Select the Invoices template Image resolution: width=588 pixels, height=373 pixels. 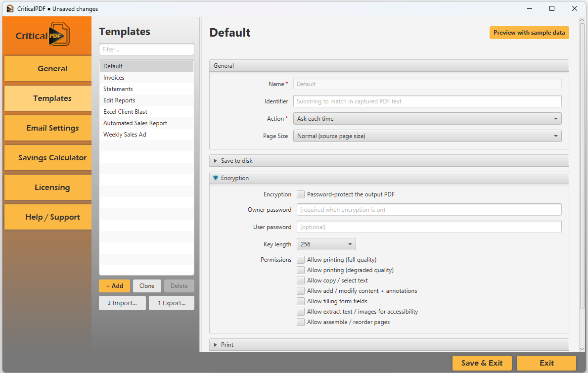click(x=146, y=78)
